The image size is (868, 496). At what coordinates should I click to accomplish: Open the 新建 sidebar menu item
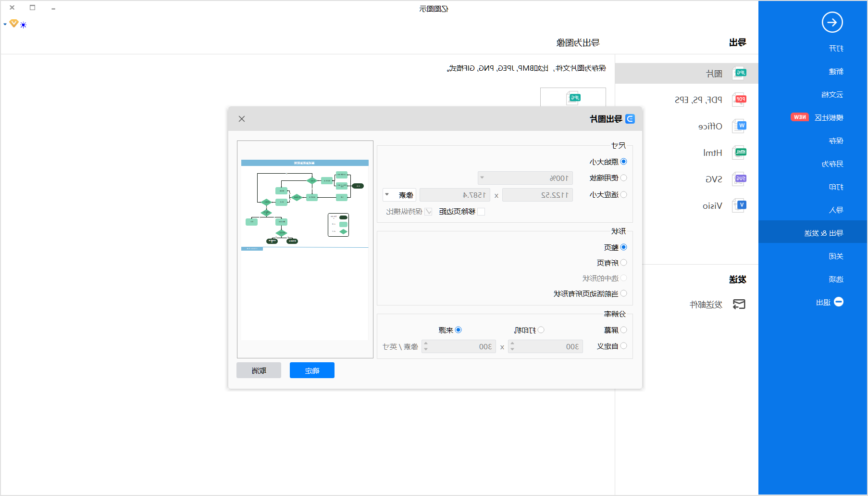(x=836, y=72)
